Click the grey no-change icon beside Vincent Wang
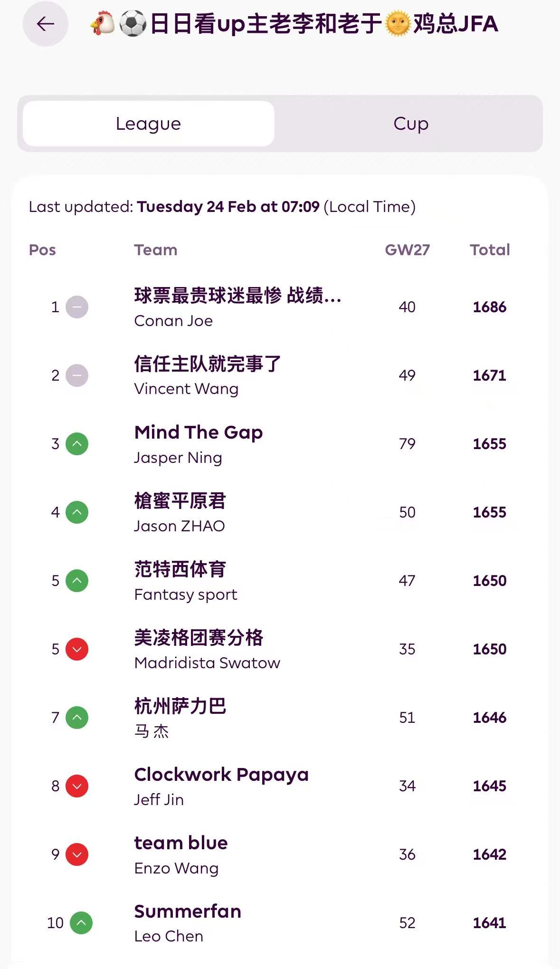This screenshot has height=969, width=560. tap(77, 375)
